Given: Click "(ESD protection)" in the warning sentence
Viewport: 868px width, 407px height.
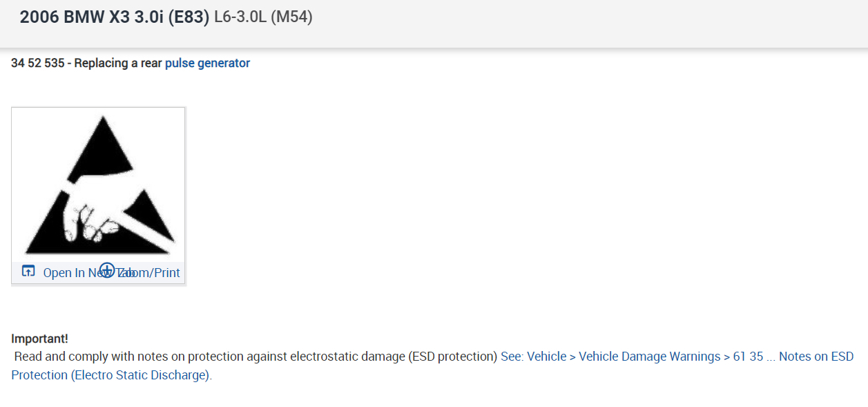Looking at the screenshot, I should (x=452, y=357).
